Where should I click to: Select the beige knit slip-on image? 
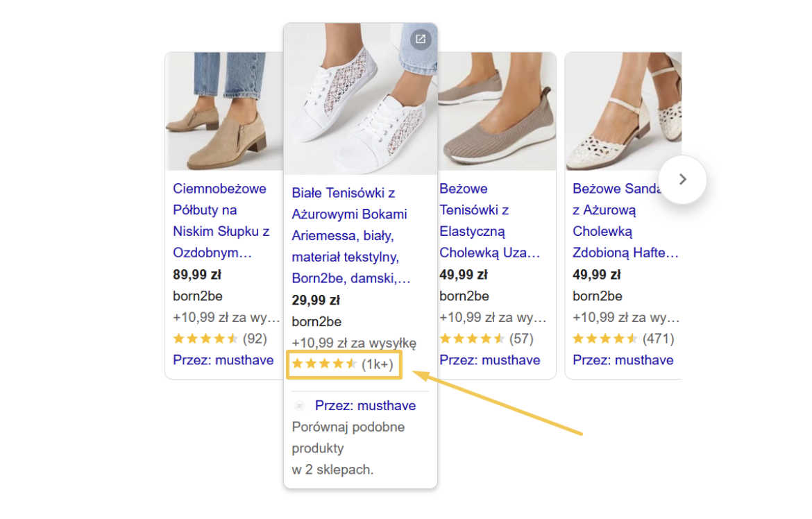(497, 111)
